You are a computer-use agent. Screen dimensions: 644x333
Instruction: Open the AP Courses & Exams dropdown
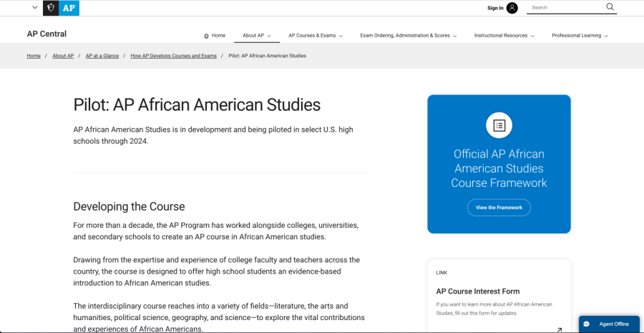pos(316,36)
